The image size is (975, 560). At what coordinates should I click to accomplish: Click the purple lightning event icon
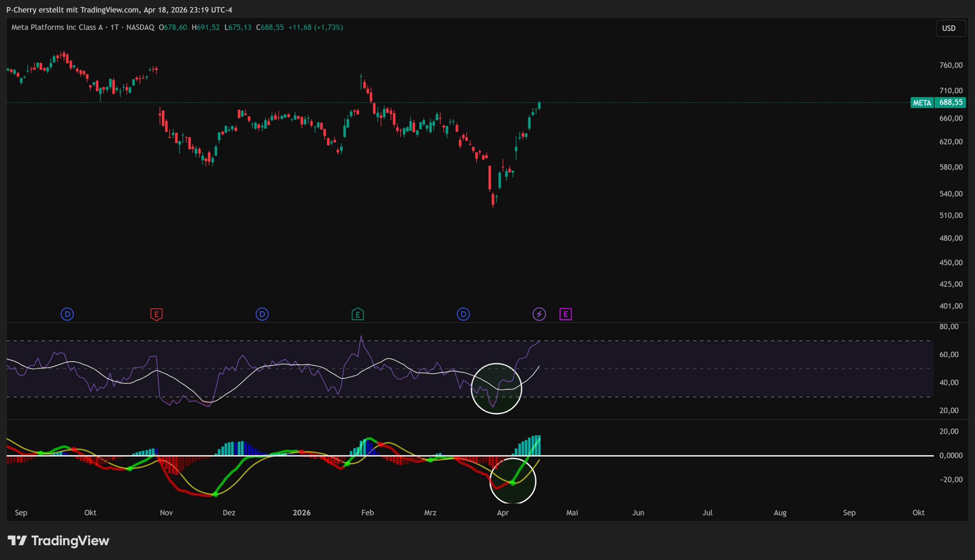[539, 314]
